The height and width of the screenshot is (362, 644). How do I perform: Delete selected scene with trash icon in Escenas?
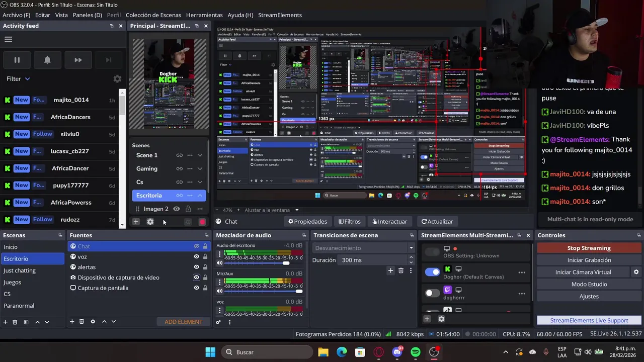[15, 322]
